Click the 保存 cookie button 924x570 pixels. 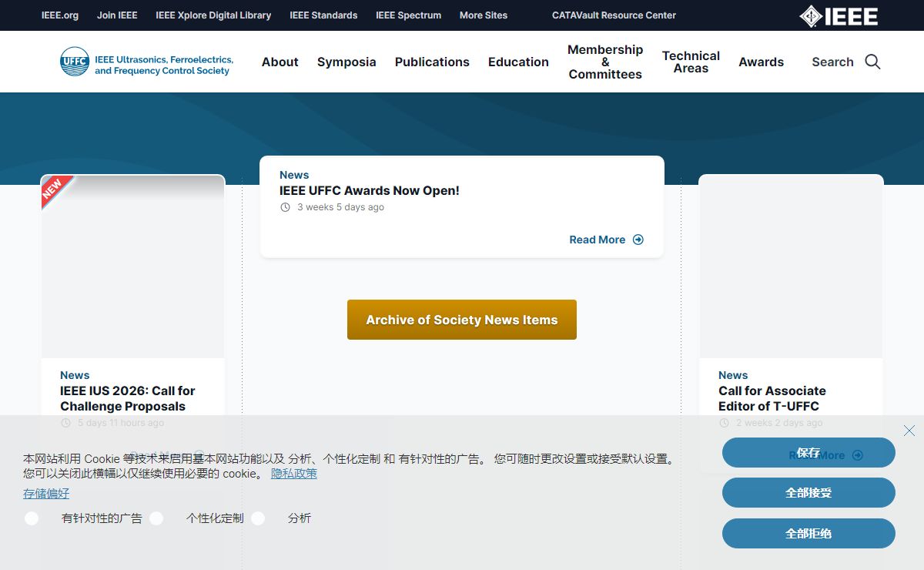pyautogui.click(x=808, y=453)
